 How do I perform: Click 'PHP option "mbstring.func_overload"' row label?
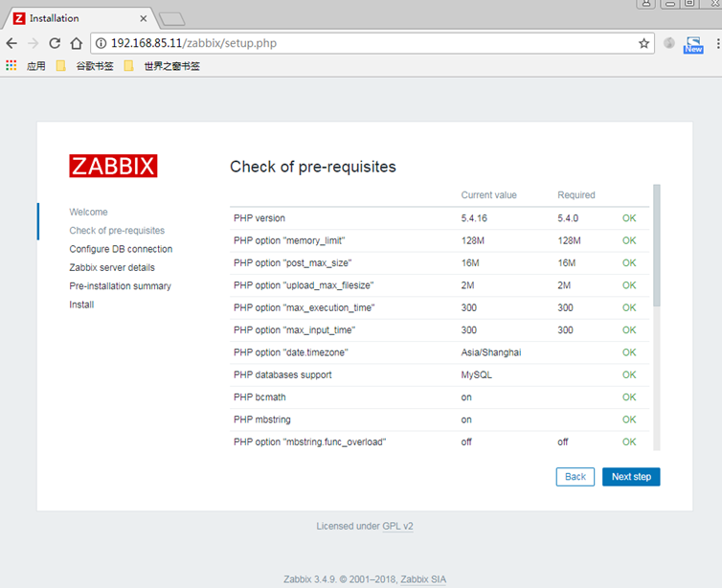coord(309,442)
